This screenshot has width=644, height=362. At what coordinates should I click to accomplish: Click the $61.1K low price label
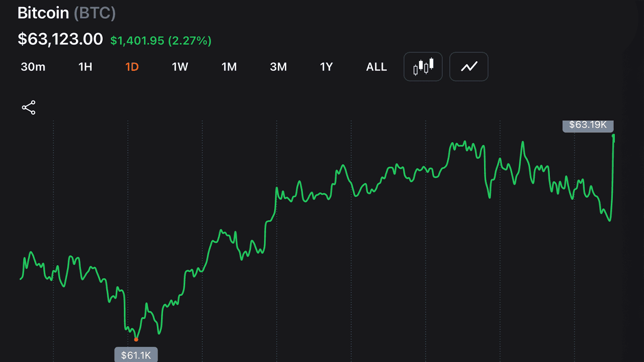[x=136, y=355]
